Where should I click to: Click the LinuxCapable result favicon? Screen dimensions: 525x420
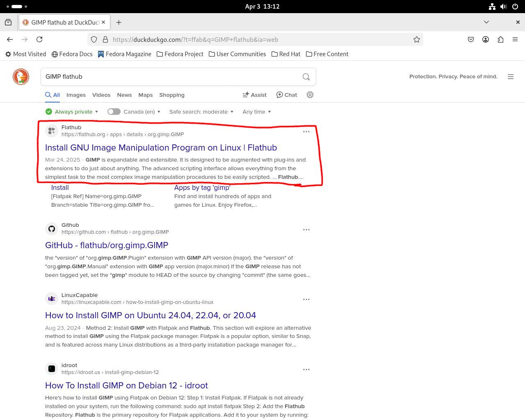pos(52,299)
